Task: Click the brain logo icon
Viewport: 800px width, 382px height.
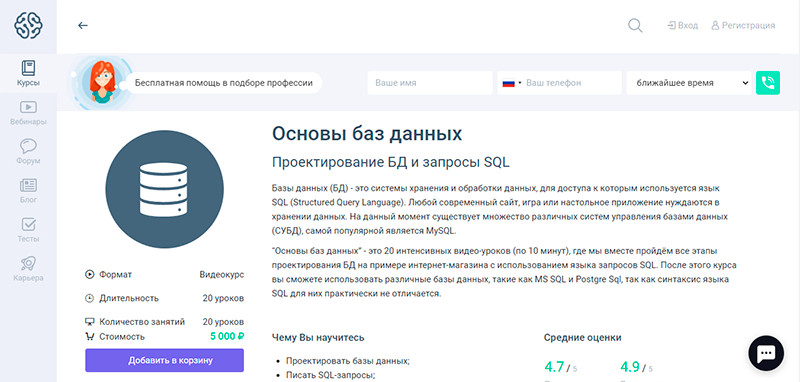Action: coord(28,26)
